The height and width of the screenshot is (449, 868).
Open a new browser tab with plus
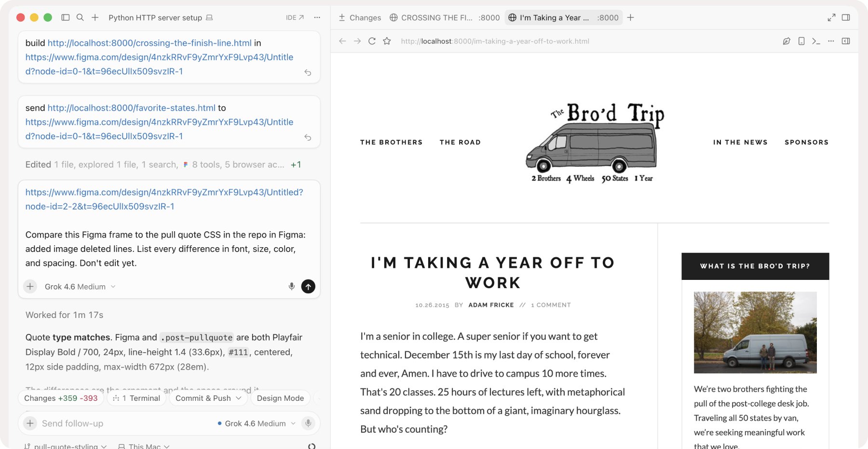(630, 17)
